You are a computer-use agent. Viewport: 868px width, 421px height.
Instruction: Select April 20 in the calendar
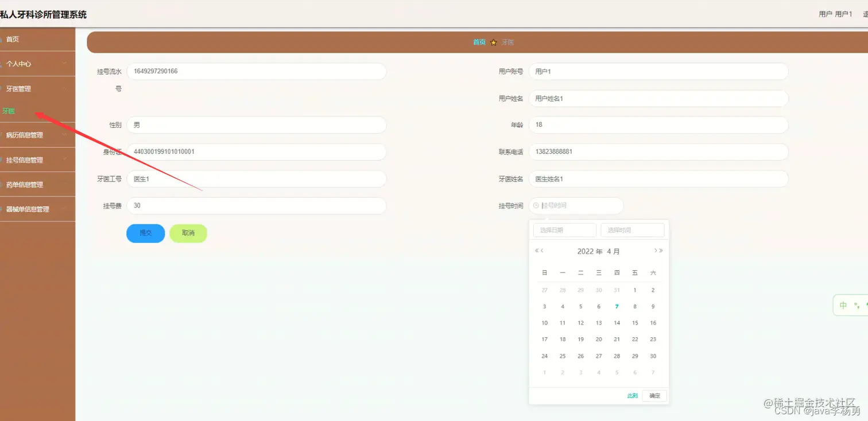click(599, 340)
